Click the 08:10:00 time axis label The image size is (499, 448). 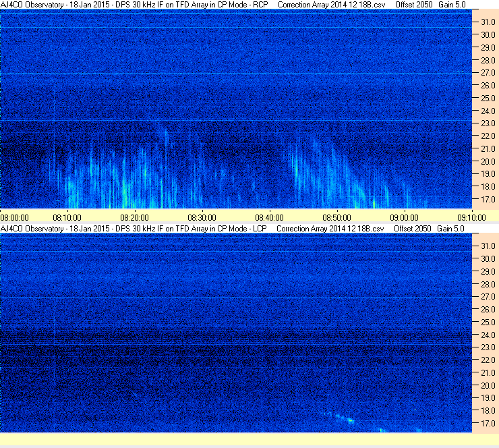(67, 218)
